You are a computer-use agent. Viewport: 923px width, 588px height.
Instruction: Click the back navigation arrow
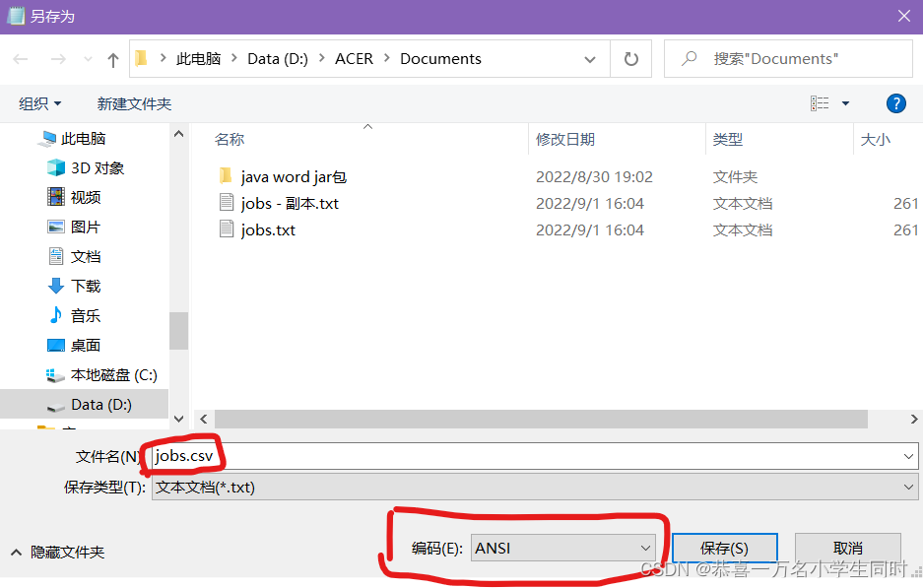point(20,58)
